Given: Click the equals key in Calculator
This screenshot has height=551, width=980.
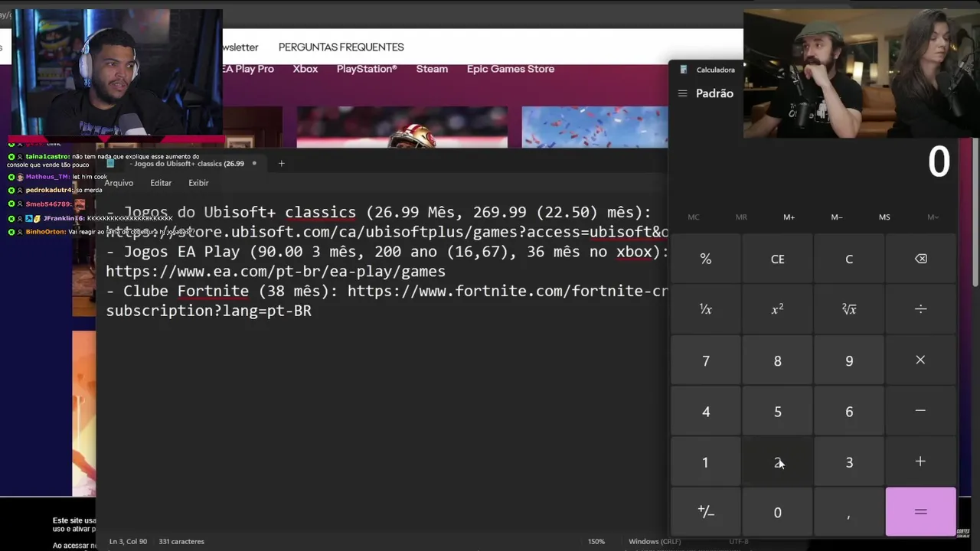Looking at the screenshot, I should coord(920,512).
